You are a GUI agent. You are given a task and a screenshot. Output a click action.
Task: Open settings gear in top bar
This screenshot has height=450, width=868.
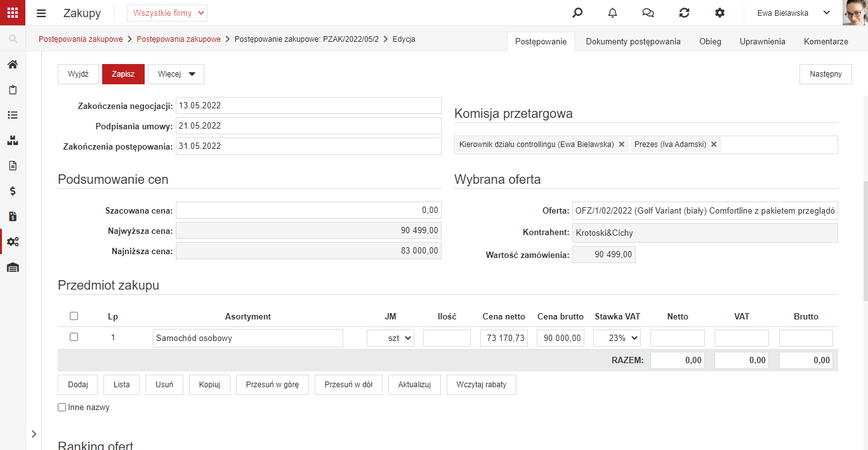coord(720,13)
